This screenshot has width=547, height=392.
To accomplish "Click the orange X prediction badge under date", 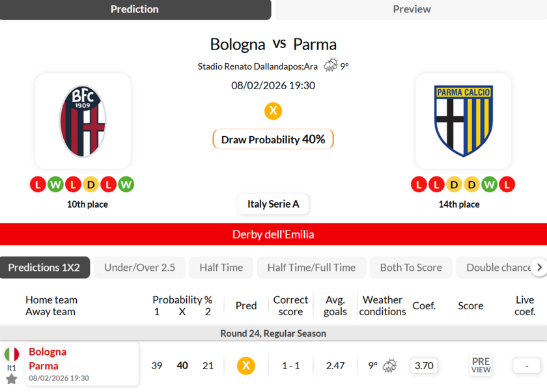I will pos(273,111).
